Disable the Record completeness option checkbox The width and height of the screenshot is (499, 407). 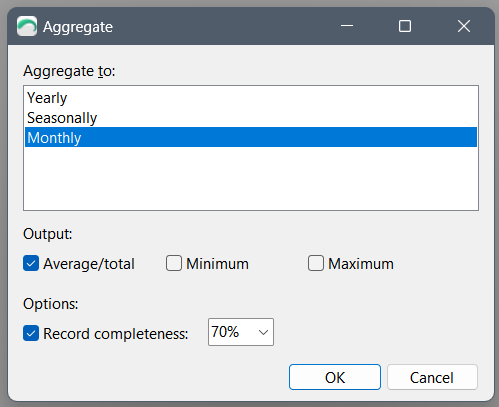pyautogui.click(x=31, y=333)
